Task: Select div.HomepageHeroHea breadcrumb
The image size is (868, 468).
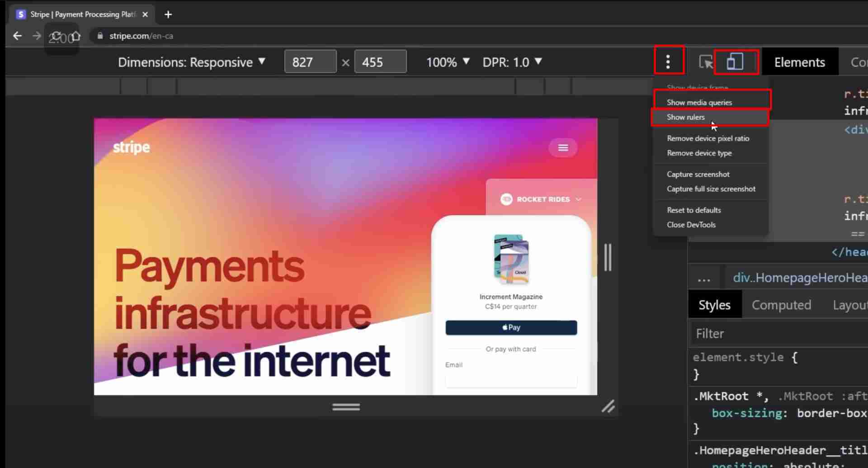Action: click(x=799, y=278)
